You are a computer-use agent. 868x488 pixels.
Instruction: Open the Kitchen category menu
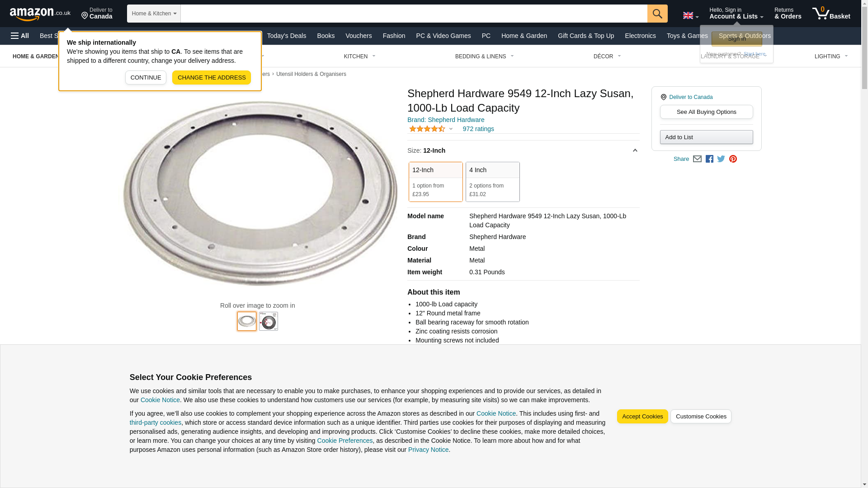tap(360, 56)
